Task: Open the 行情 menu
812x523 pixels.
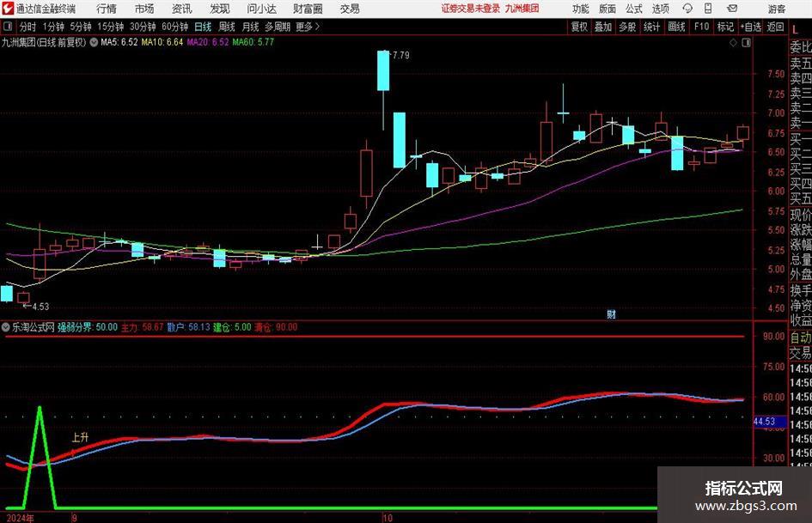Action: 107,9
